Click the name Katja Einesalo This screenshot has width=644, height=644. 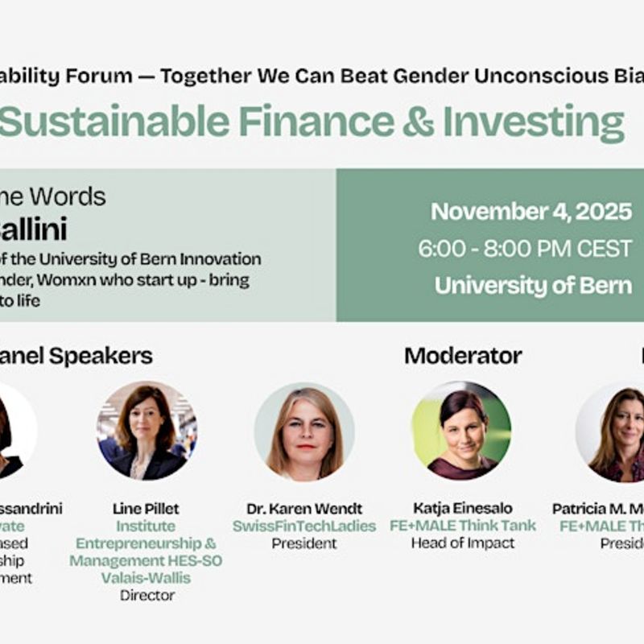point(462,509)
